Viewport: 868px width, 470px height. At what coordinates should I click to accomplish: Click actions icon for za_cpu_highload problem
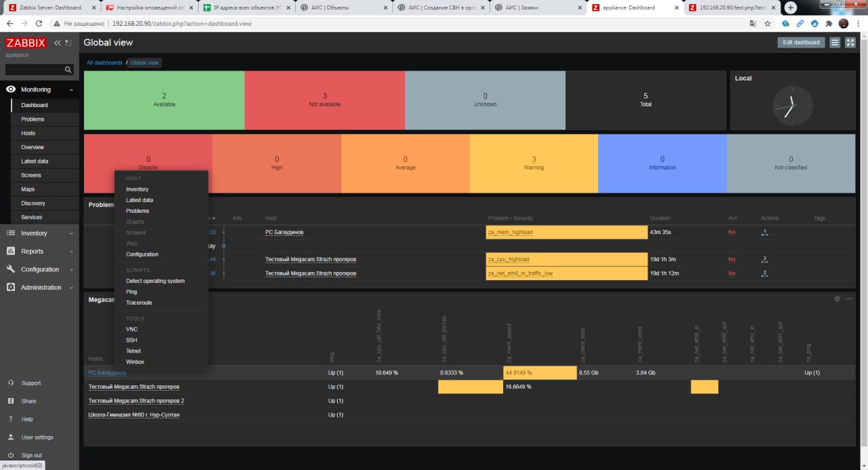764,259
